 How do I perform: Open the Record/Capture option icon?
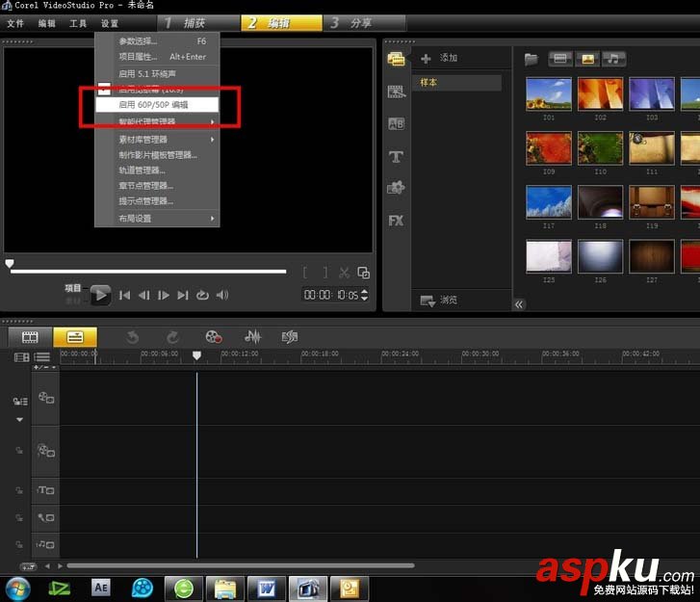[x=214, y=337]
